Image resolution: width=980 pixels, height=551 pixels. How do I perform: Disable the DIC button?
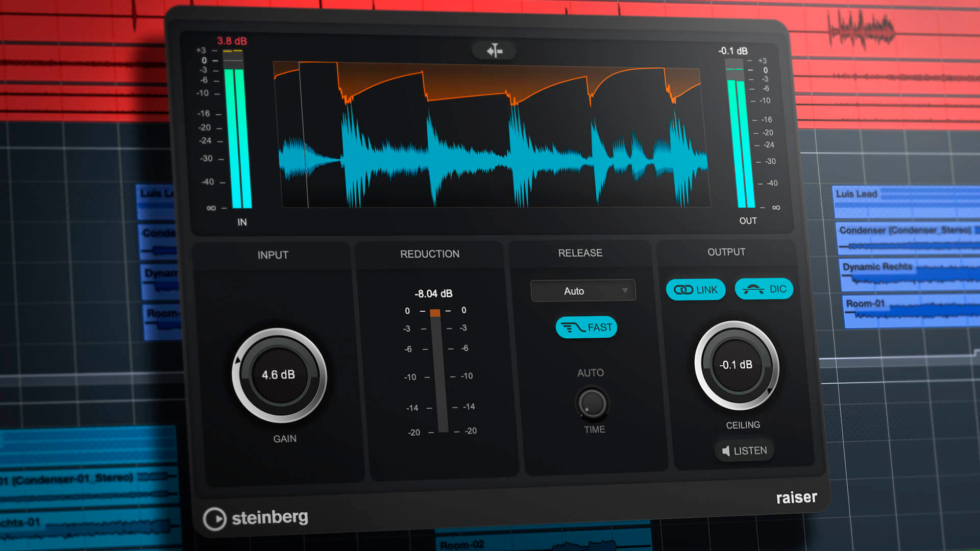pyautogui.click(x=764, y=289)
